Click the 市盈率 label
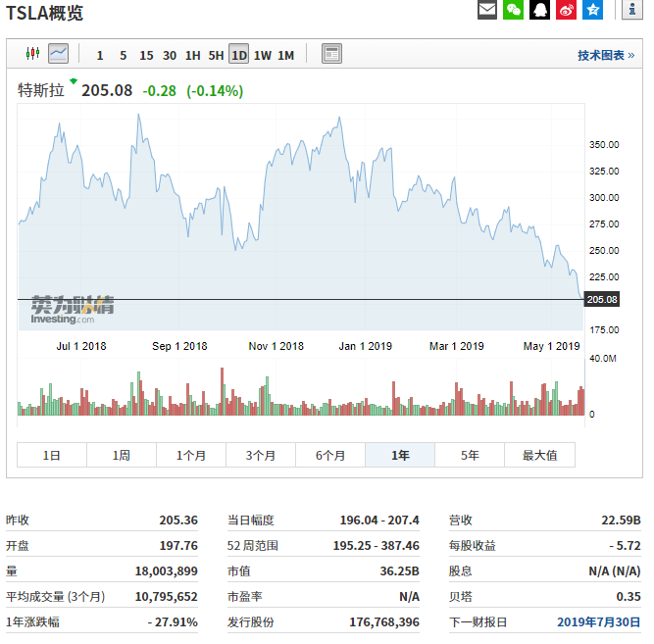Viewport: 654px width, 644px height. coord(245,596)
